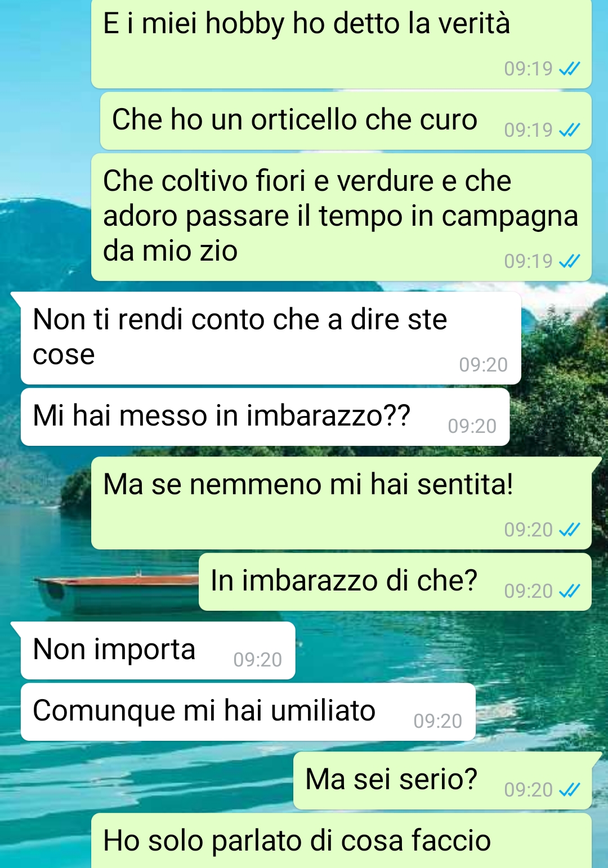Tap the 'Comunque mi hai umiliato' message
The height and width of the screenshot is (868, 608).
click(248, 712)
